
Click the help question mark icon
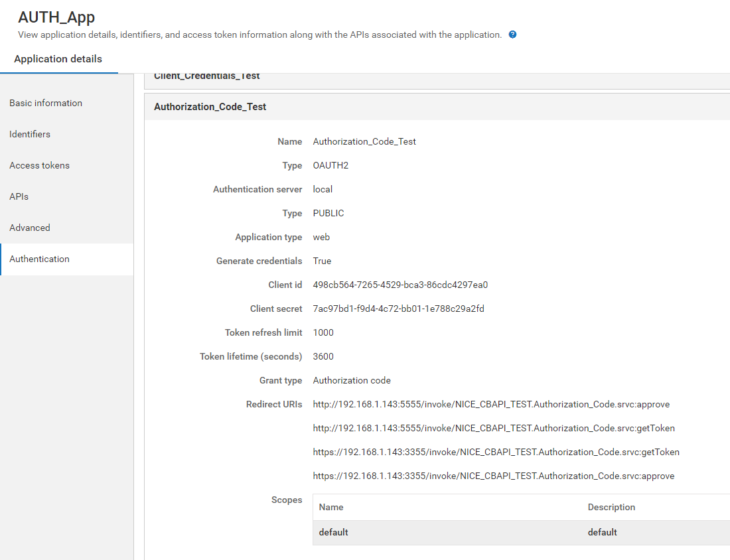pyautogui.click(x=512, y=35)
